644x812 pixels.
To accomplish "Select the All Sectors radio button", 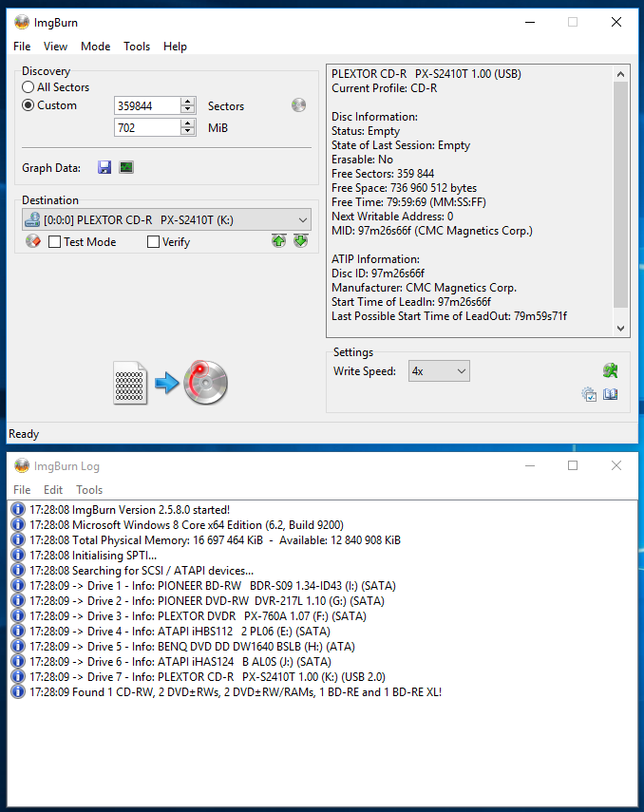I will tap(28, 87).
